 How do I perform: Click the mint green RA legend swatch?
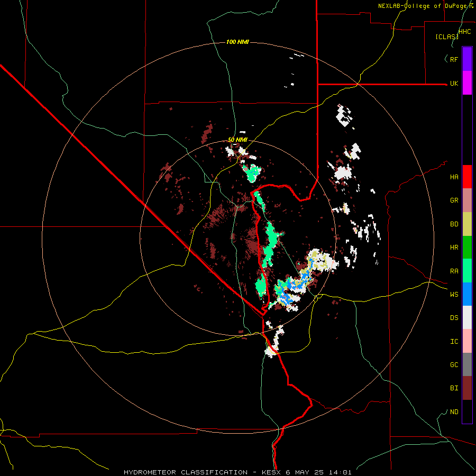coord(467,271)
